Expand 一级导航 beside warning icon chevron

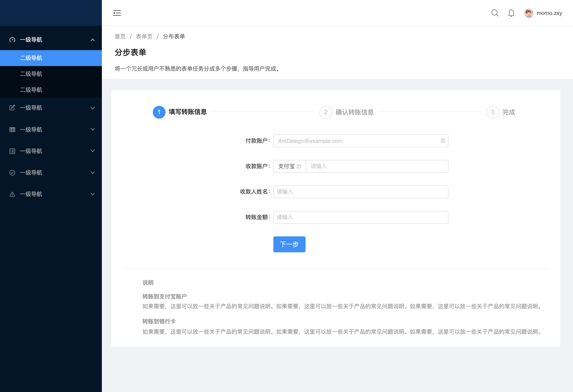point(93,194)
